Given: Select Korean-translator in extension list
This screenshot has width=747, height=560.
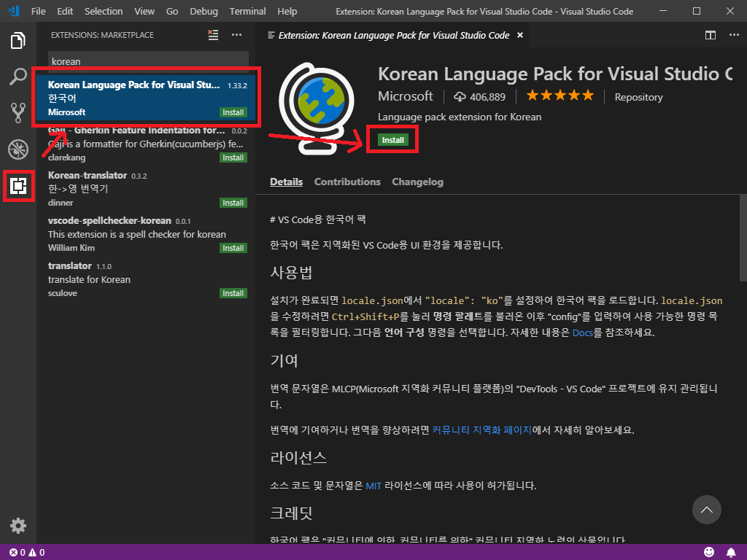Looking at the screenshot, I should (x=146, y=189).
